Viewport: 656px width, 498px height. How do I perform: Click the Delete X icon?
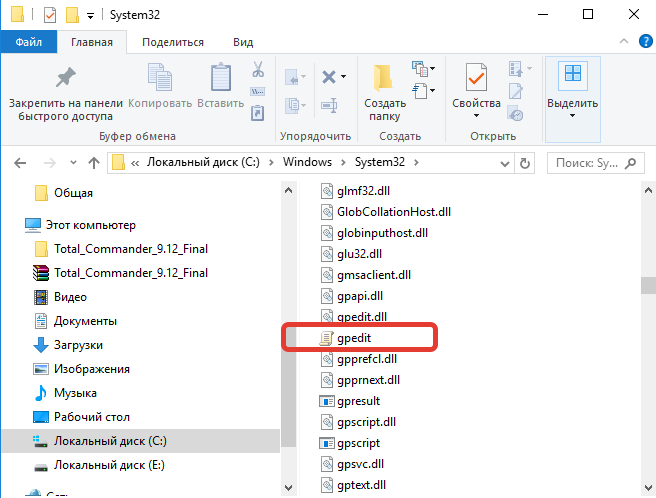329,77
